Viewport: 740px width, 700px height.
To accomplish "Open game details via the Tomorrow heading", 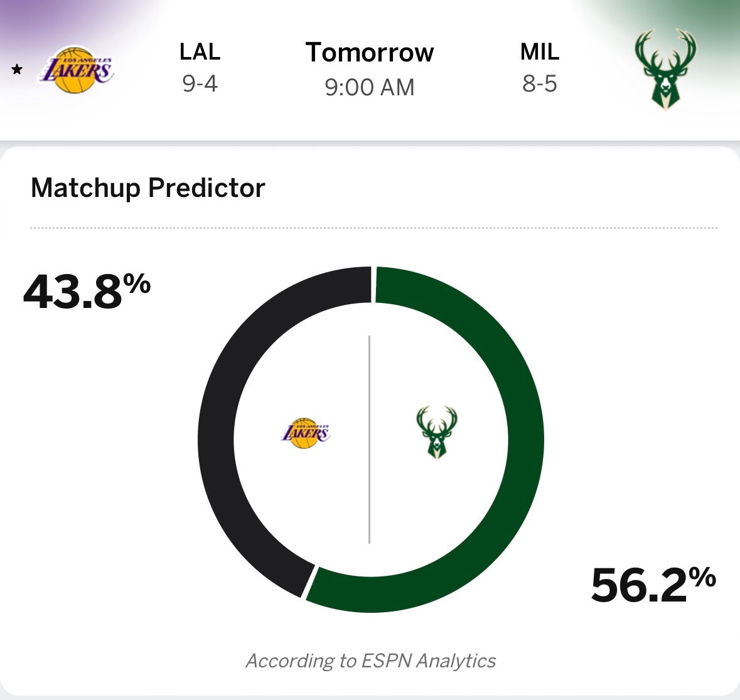I will tap(369, 53).
